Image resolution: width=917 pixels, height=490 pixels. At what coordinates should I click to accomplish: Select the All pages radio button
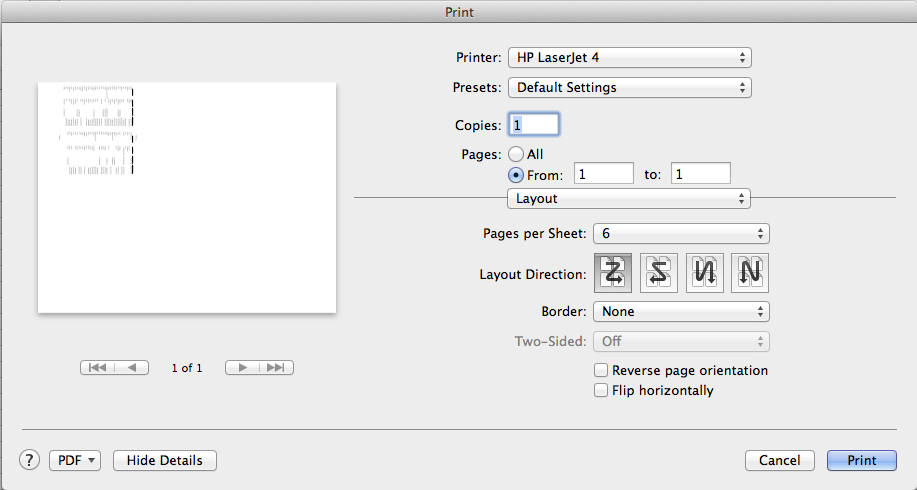[x=517, y=154]
